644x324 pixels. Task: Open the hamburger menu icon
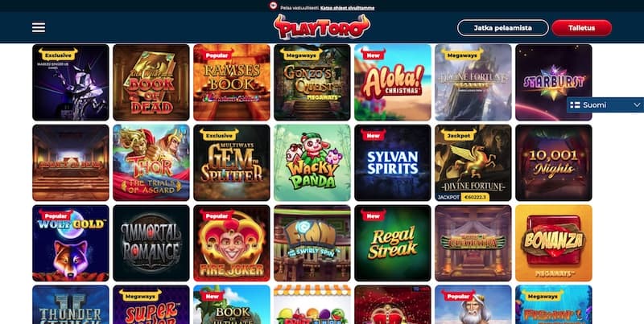(x=39, y=27)
